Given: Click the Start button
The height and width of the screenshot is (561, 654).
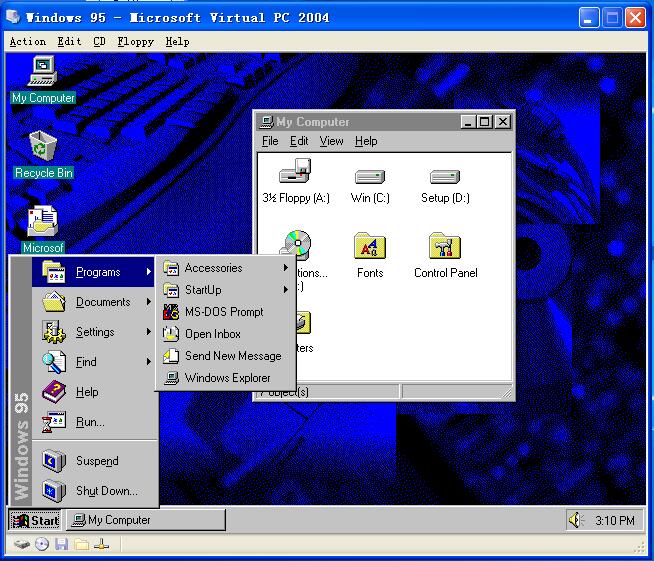Looking at the screenshot, I should click(x=35, y=521).
